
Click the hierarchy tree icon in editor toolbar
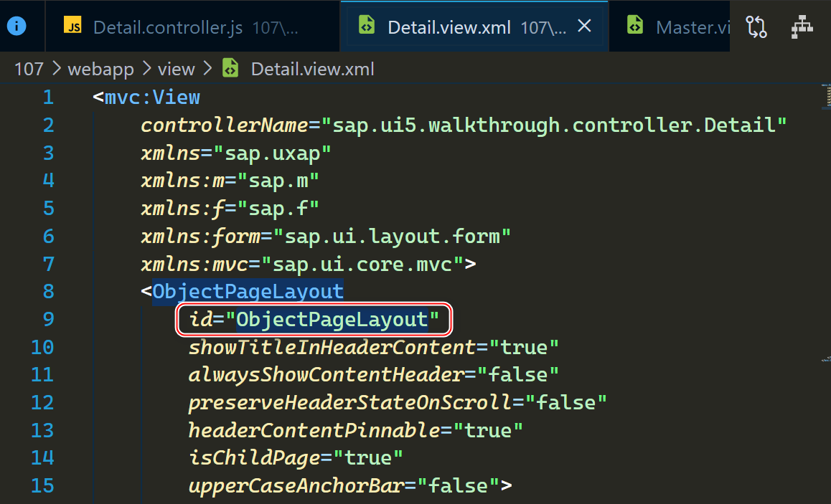802,27
